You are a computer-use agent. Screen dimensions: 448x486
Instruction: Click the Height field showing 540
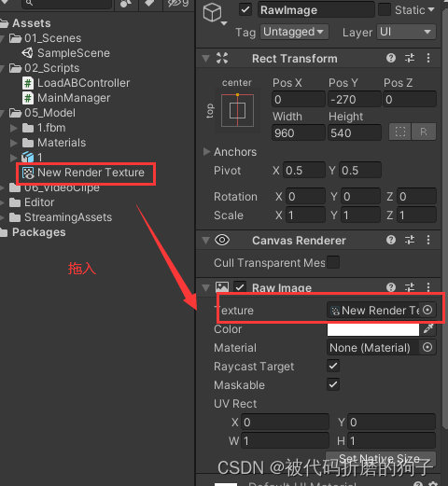[355, 133]
